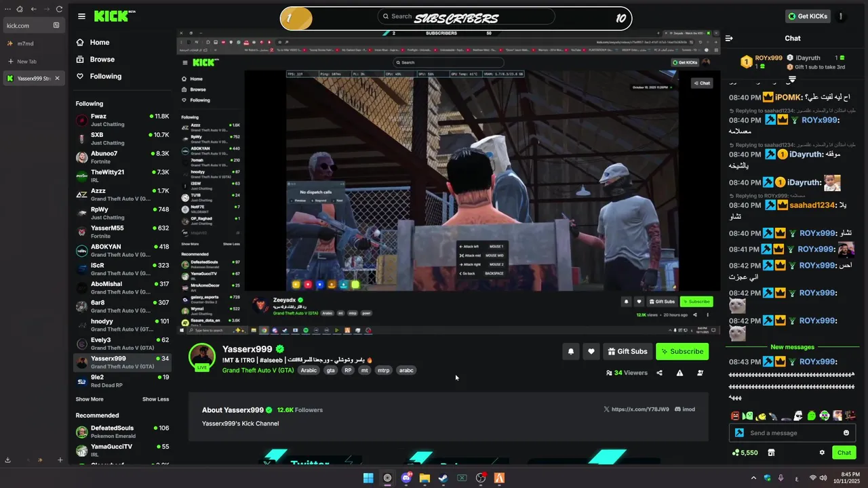
Task: Open chat settings gear icon
Action: [x=822, y=453]
